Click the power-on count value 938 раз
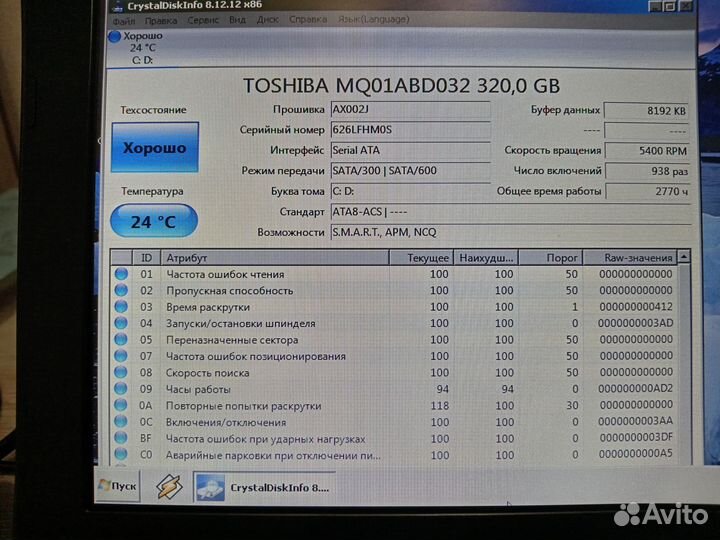 pyautogui.click(x=647, y=171)
